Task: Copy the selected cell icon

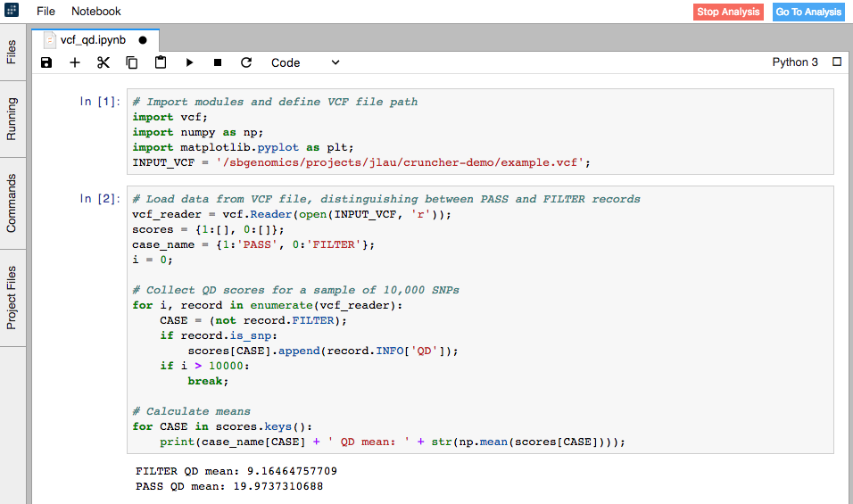Action: (x=132, y=62)
